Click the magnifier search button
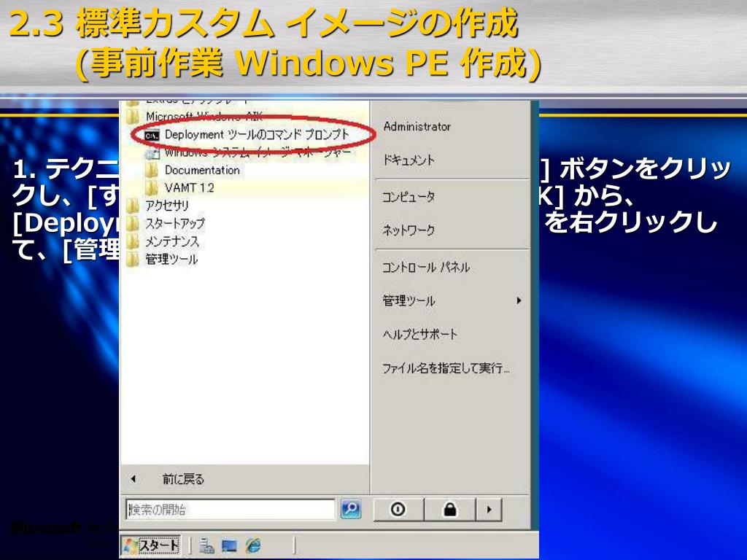Image resolution: width=747 pixels, height=560 pixels. click(351, 509)
